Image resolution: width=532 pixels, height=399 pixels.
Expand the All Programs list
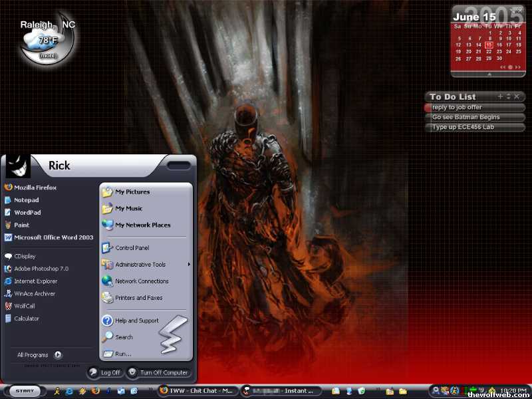pyautogui.click(x=39, y=355)
